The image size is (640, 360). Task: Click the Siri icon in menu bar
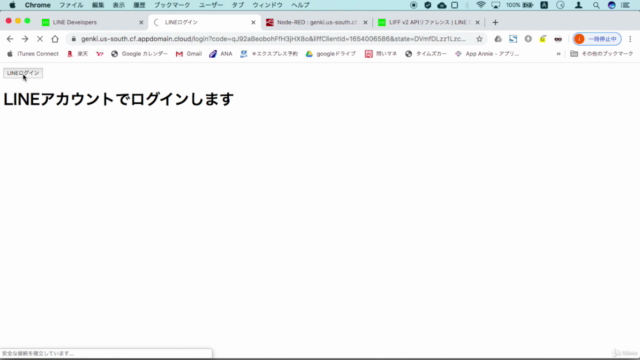point(611,5)
